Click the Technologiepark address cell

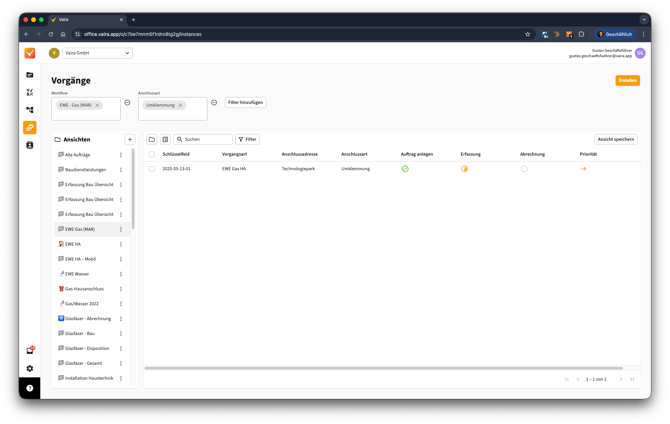pyautogui.click(x=298, y=169)
